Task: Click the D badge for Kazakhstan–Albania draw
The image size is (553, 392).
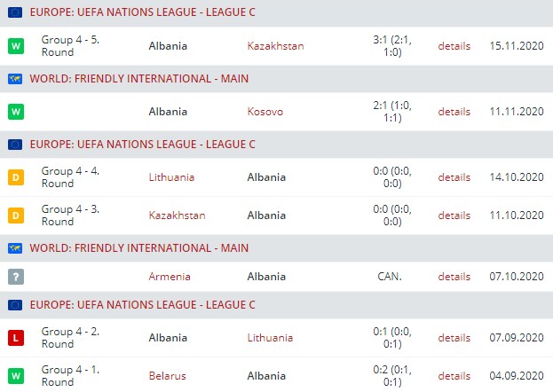Action: (15, 216)
